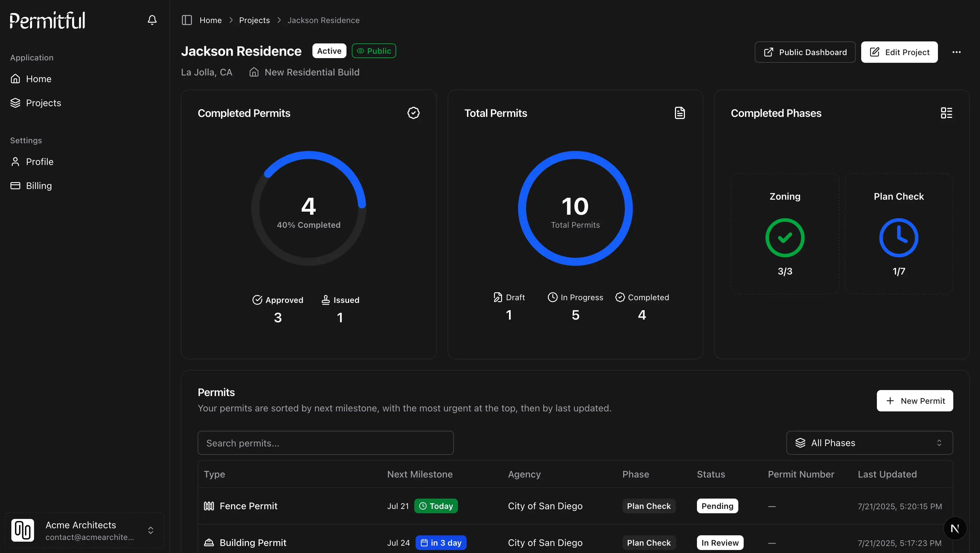Click the Issued stamp icon
980x553 pixels.
(x=326, y=300)
